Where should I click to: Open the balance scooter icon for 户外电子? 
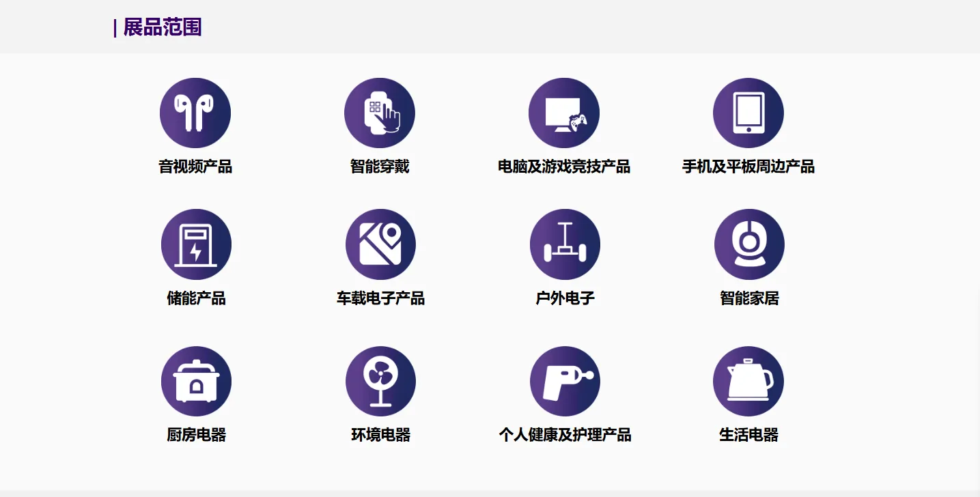tap(565, 244)
